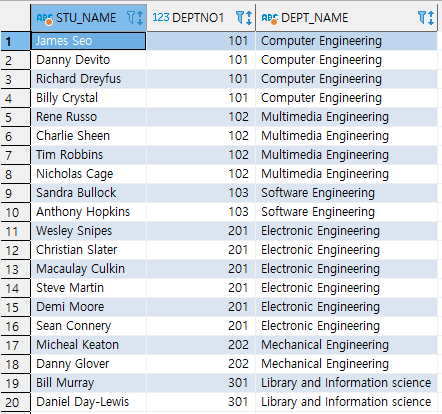Click the 'Demi Moore' cell

[88, 307]
